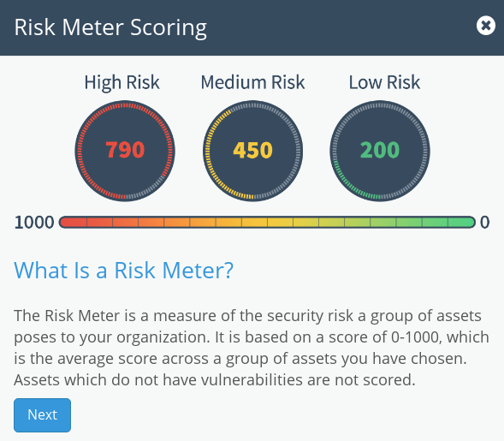Select the red 790 score number
This screenshot has height=441, width=504.
(125, 150)
